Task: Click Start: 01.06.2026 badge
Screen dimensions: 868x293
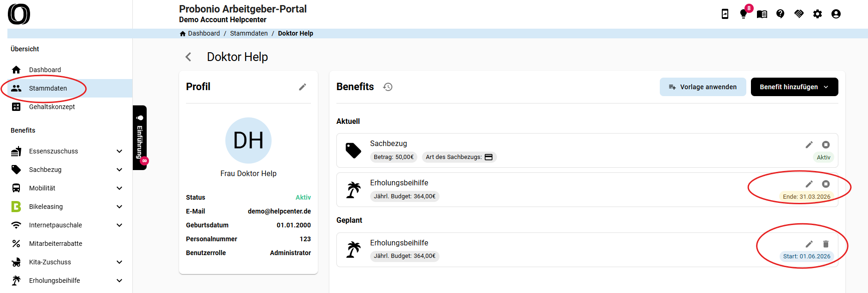Action: point(806,256)
